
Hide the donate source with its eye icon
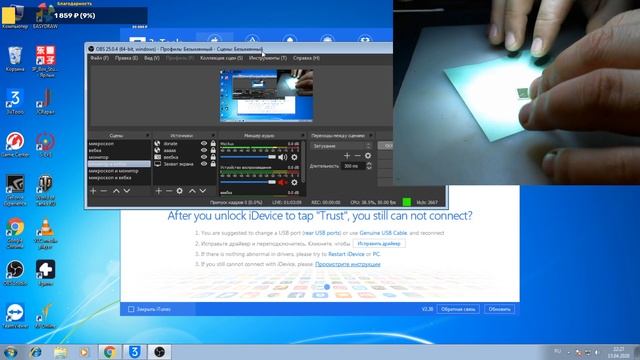(x=204, y=144)
